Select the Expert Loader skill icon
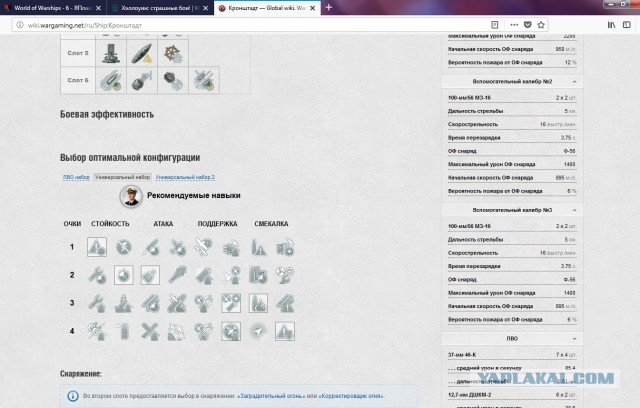The image size is (640, 408). tap(151, 247)
